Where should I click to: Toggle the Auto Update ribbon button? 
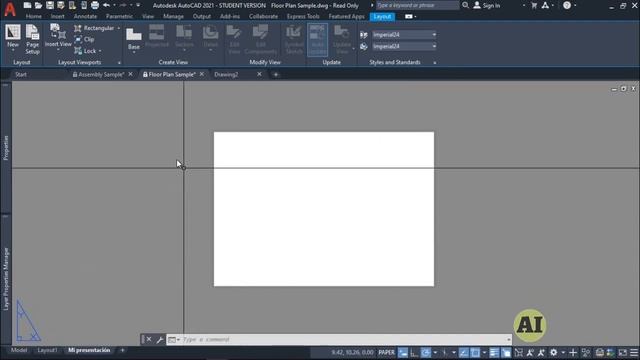pyautogui.click(x=318, y=40)
